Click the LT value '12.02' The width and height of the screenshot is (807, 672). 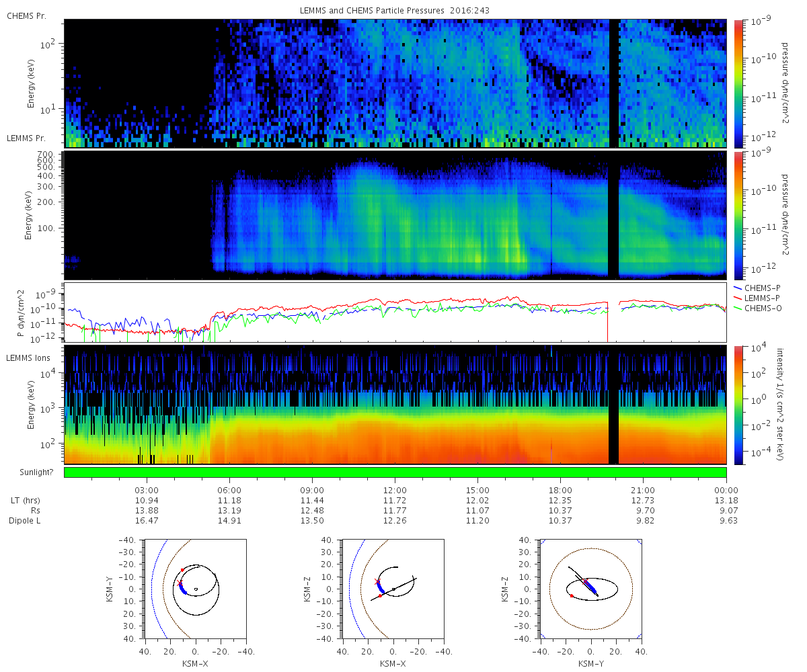[477, 501]
